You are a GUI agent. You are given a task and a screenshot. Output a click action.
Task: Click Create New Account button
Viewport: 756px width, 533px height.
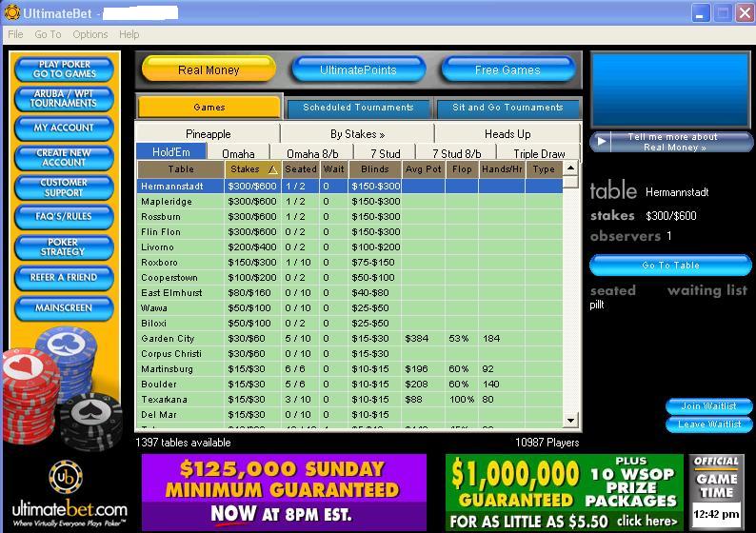pyautogui.click(x=64, y=158)
